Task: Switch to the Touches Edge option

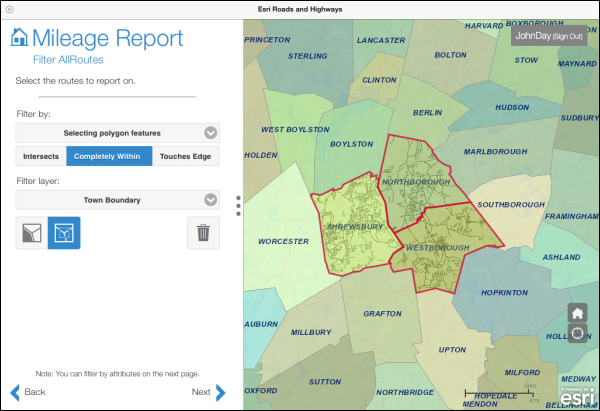Action: tap(185, 156)
